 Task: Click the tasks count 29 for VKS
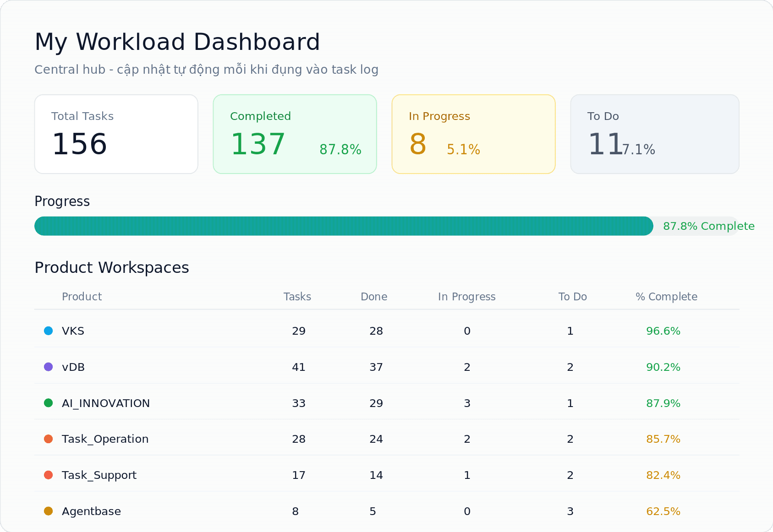[x=299, y=331]
